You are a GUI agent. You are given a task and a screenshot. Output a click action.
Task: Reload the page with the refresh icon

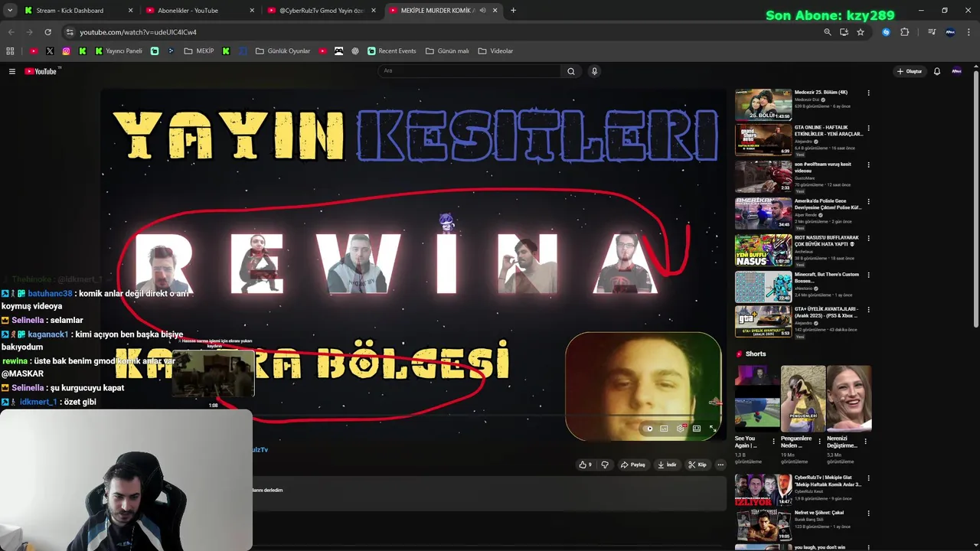point(47,32)
